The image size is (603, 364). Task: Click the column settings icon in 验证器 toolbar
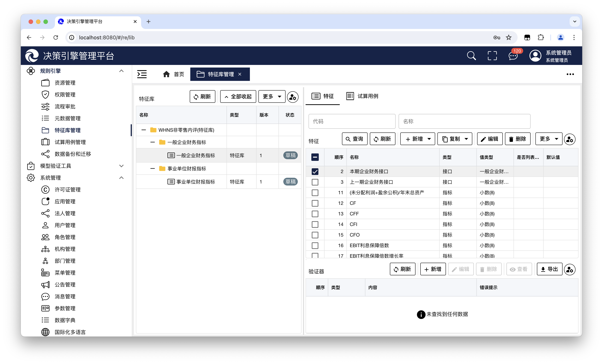[x=570, y=270]
